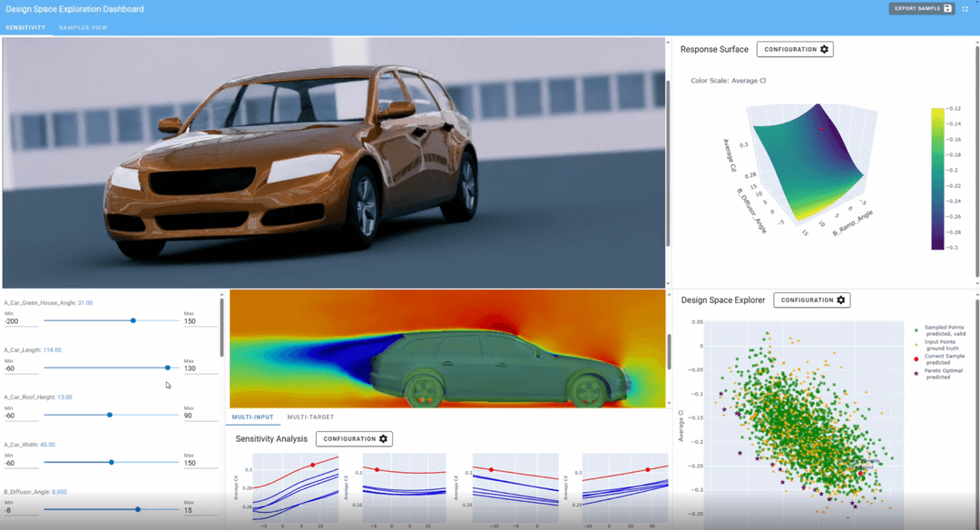Click the Min input field for A_Car_Roof_Height

point(20,414)
